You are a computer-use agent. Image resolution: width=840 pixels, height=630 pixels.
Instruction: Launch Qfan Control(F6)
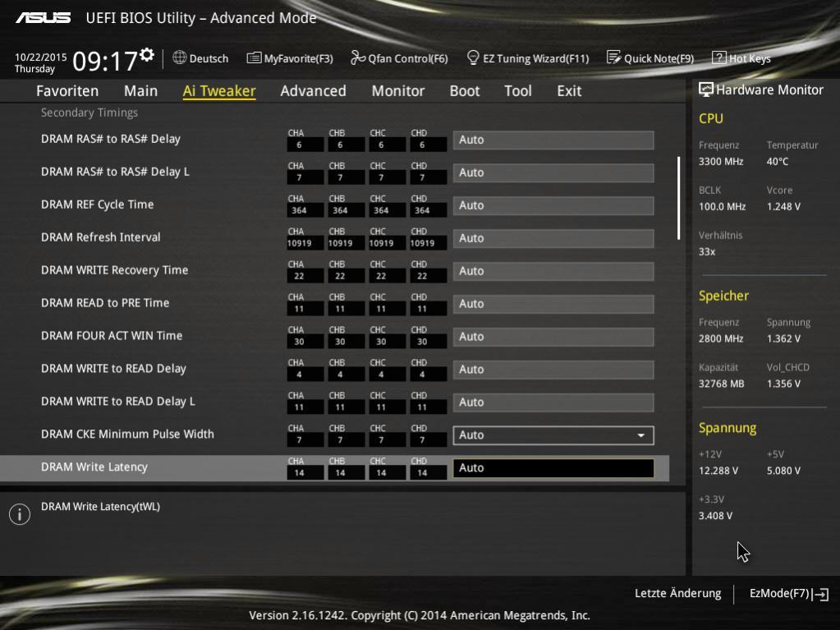pos(408,58)
